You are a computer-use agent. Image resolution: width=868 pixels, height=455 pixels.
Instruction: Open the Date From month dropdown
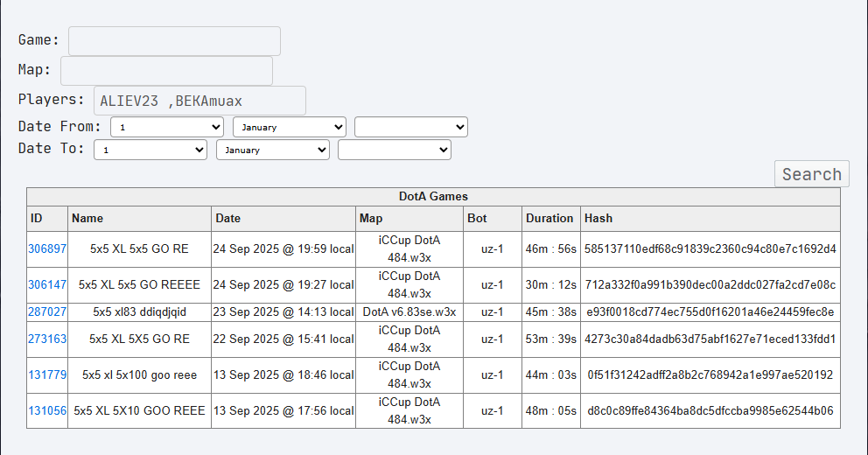289,128
